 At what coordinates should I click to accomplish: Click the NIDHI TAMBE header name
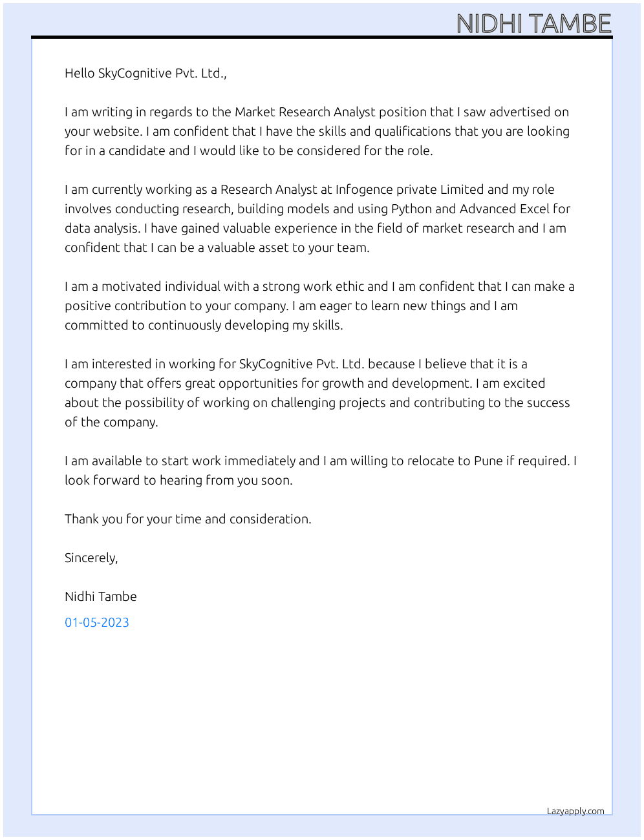(x=533, y=24)
